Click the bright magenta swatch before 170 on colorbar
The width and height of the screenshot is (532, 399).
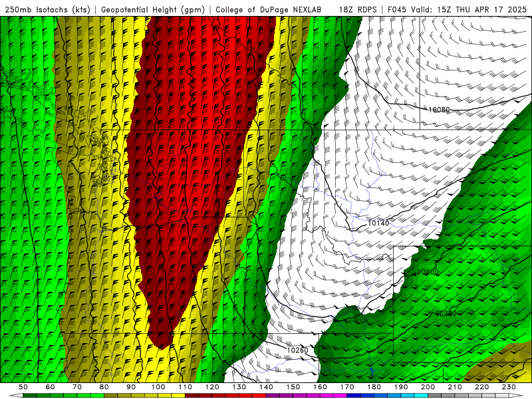coord(340,396)
